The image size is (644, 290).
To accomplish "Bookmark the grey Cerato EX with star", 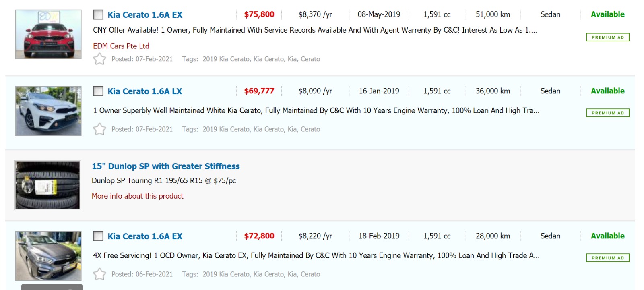I will pyautogui.click(x=99, y=274).
